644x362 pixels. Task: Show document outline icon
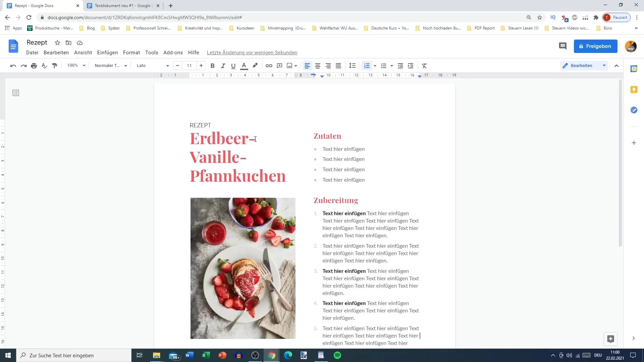[x=16, y=93]
